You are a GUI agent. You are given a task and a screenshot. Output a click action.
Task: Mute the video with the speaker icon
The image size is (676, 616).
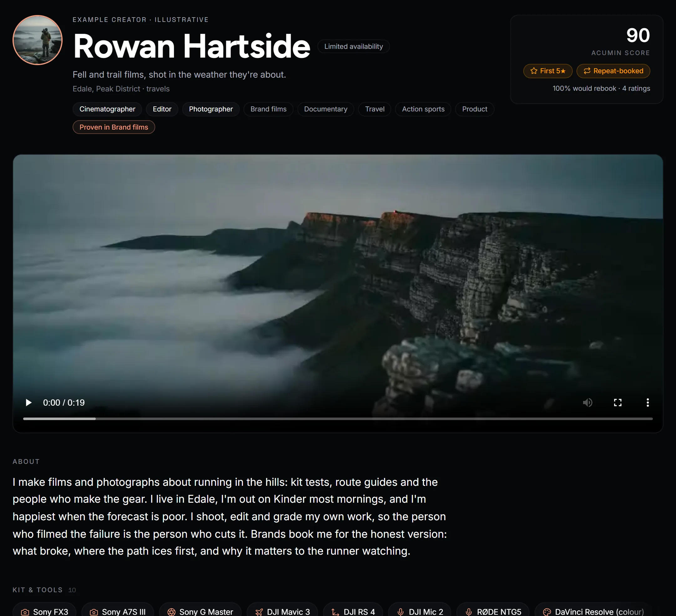click(587, 403)
